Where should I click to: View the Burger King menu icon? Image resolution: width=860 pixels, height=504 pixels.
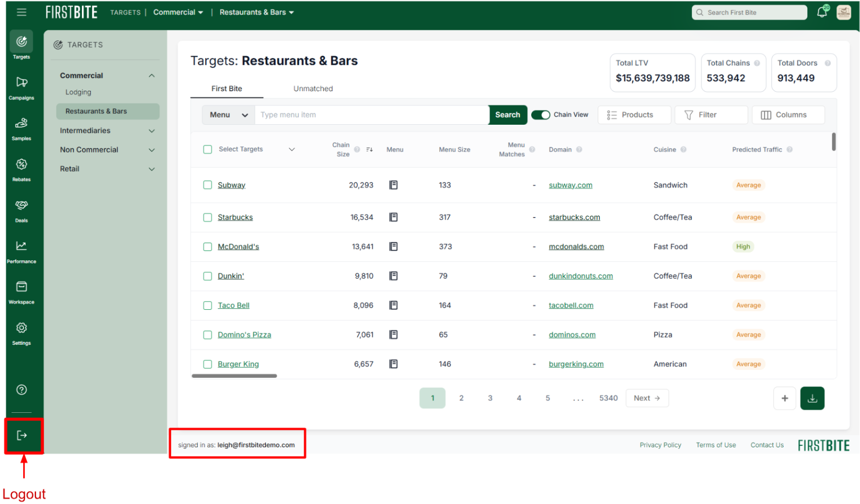[x=394, y=364]
